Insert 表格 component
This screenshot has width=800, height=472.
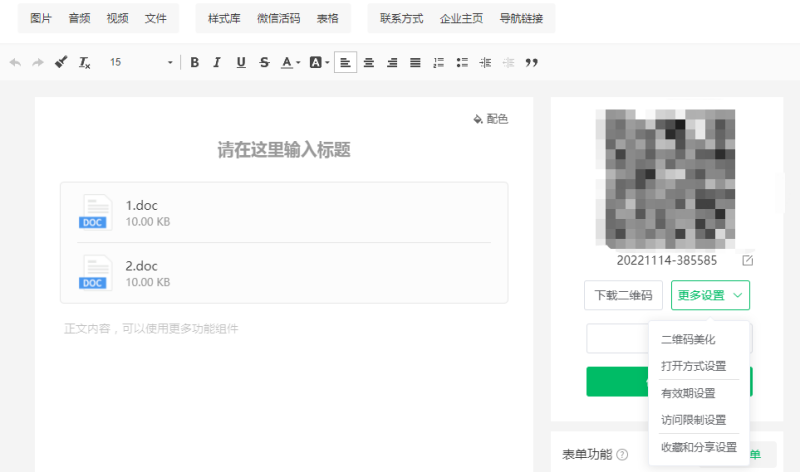point(328,18)
